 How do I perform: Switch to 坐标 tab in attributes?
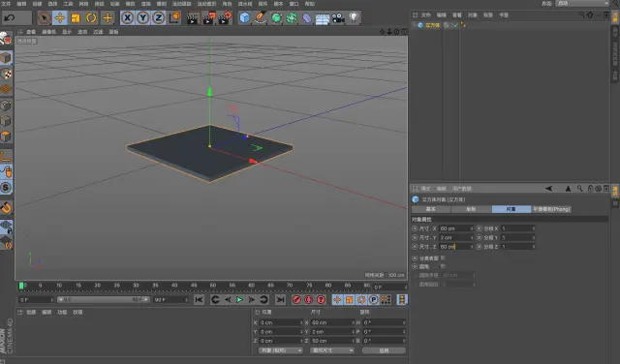click(471, 209)
